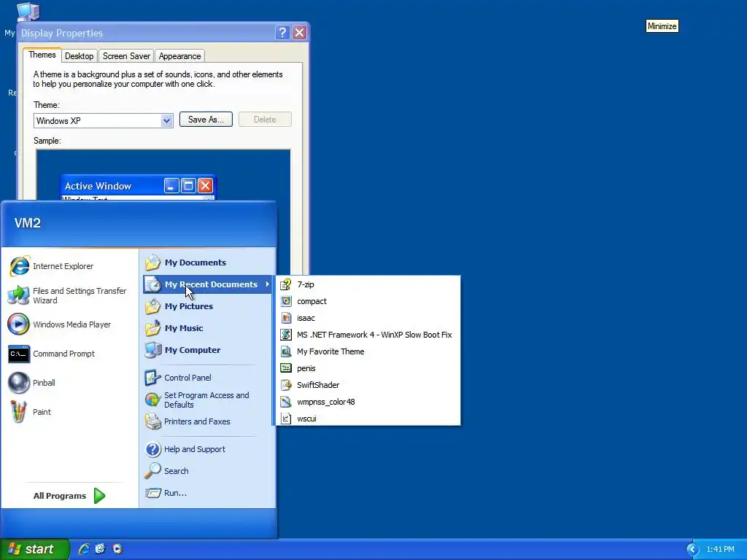
Task: Open Printers and Faxes
Action: [x=208, y=421]
